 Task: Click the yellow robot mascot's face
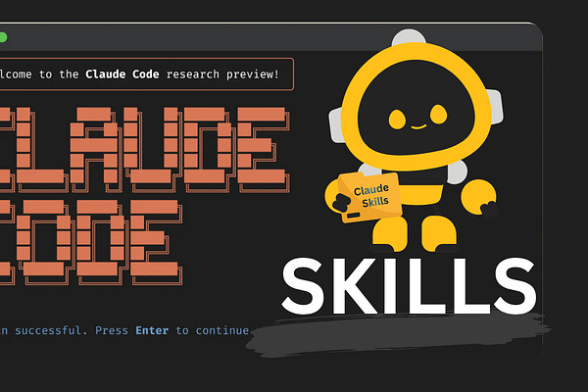416,107
